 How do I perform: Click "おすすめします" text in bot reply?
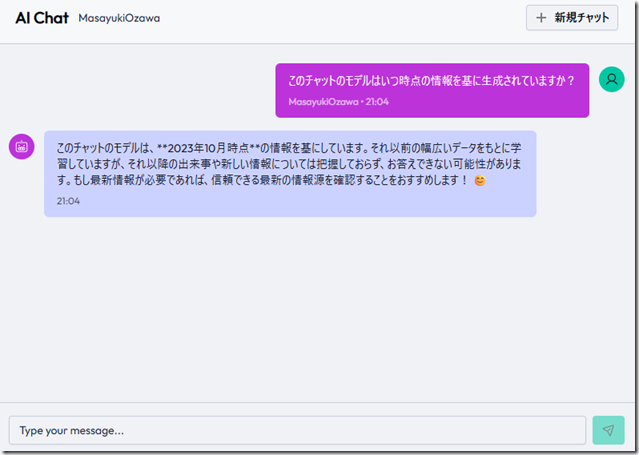coord(421,181)
